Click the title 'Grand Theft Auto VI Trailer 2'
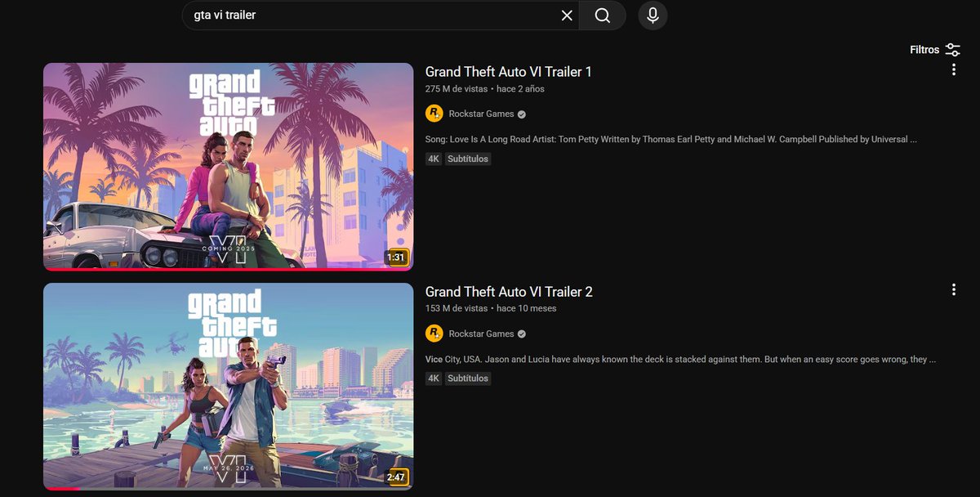 [x=509, y=292]
